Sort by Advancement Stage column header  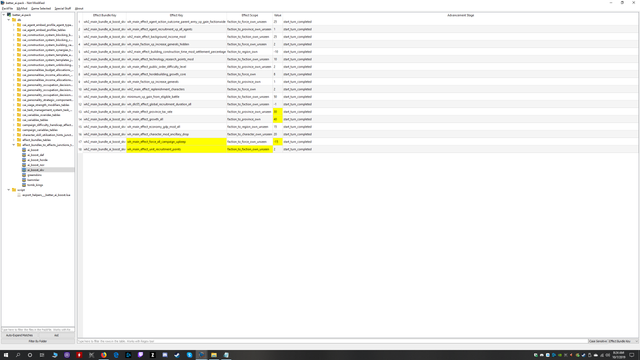pos(460,15)
